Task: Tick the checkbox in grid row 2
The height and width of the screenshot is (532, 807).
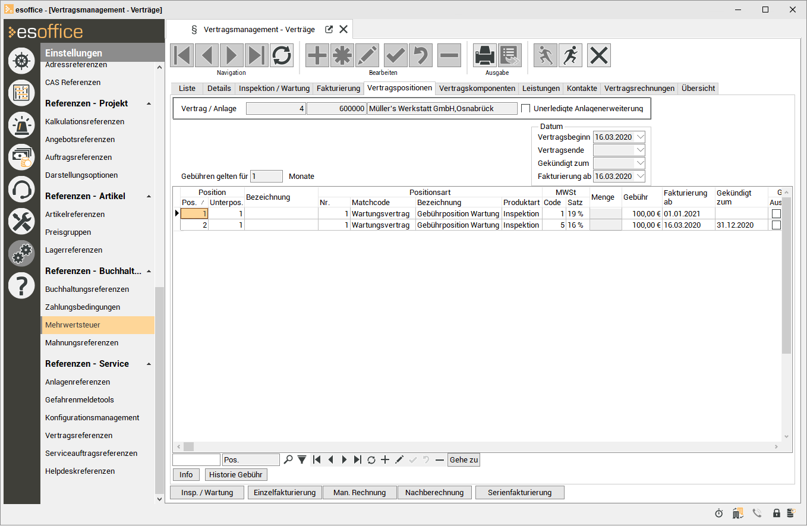Action: pos(776,225)
